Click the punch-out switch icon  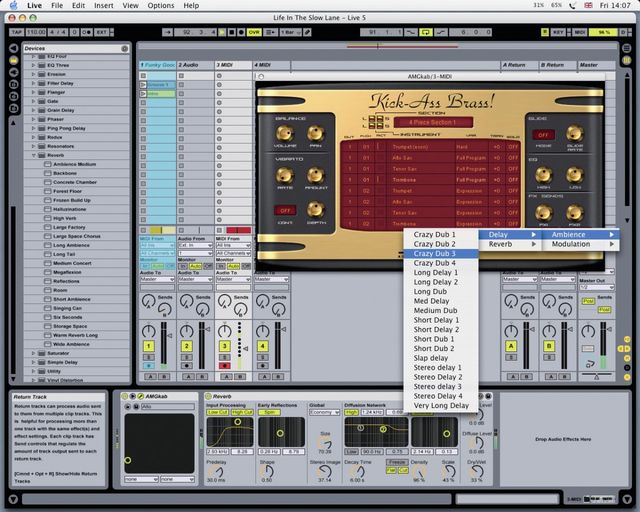(441, 32)
